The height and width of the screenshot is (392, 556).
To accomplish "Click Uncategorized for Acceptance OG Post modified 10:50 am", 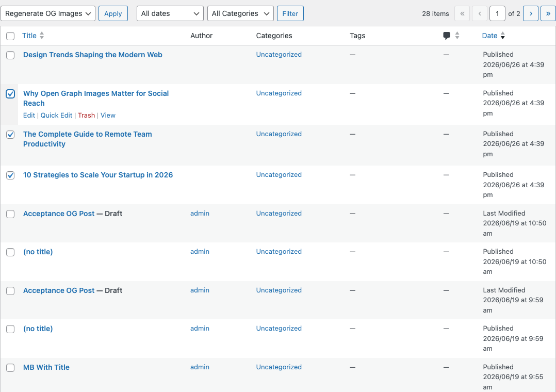I will click(279, 214).
